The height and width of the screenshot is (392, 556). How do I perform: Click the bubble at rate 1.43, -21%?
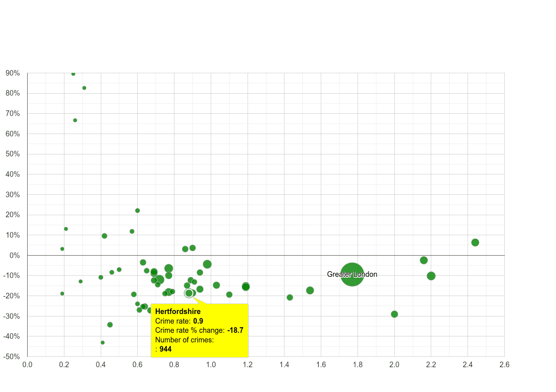(290, 298)
